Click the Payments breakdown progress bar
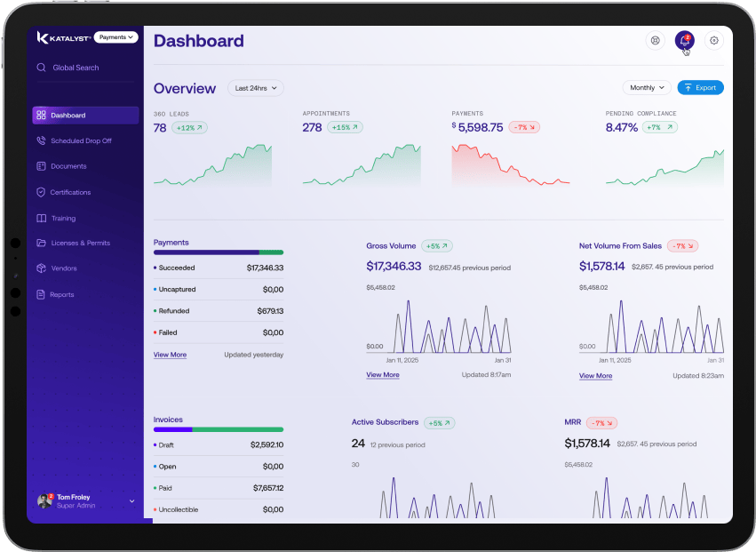Viewport: 756px width, 552px height. point(218,252)
